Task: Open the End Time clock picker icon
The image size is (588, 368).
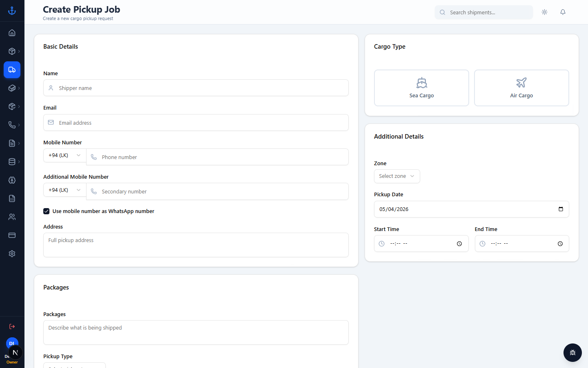Action: (560, 244)
